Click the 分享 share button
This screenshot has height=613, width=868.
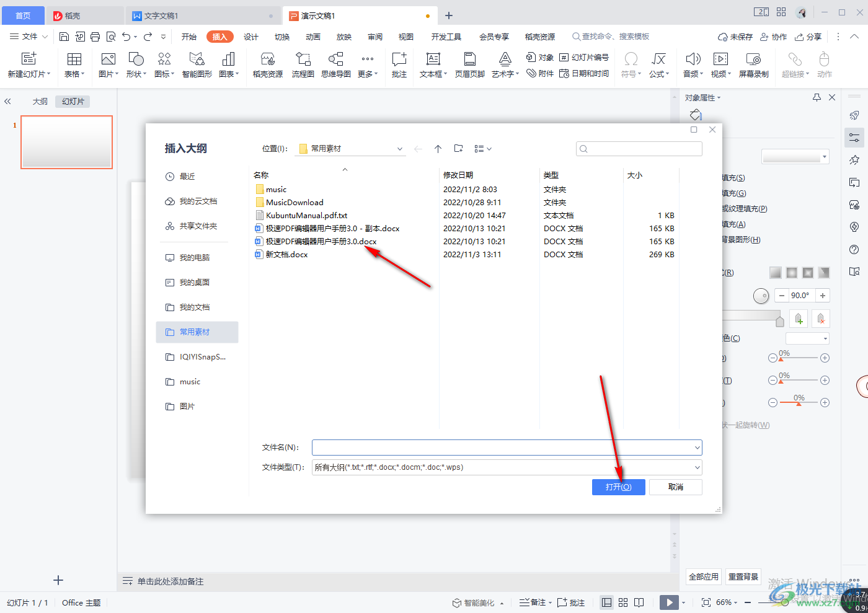pos(808,37)
